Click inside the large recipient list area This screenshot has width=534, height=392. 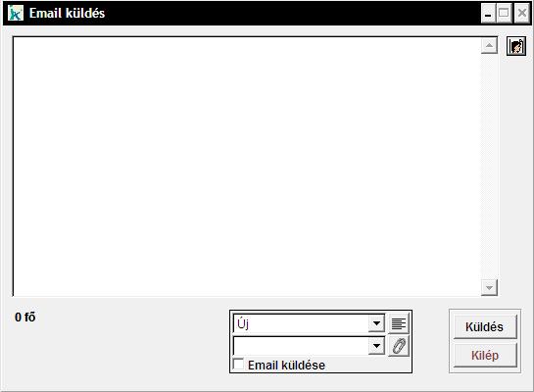click(247, 167)
